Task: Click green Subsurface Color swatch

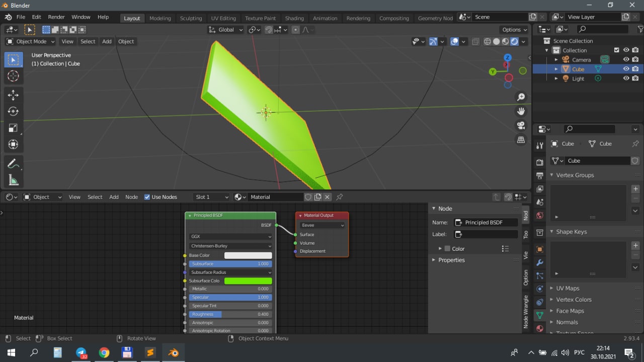Action: [248, 280]
